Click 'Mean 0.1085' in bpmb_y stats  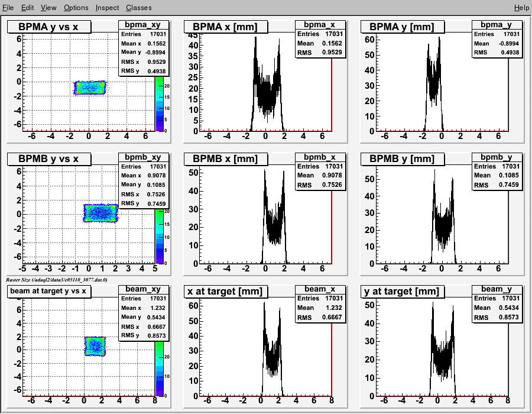tap(497, 175)
